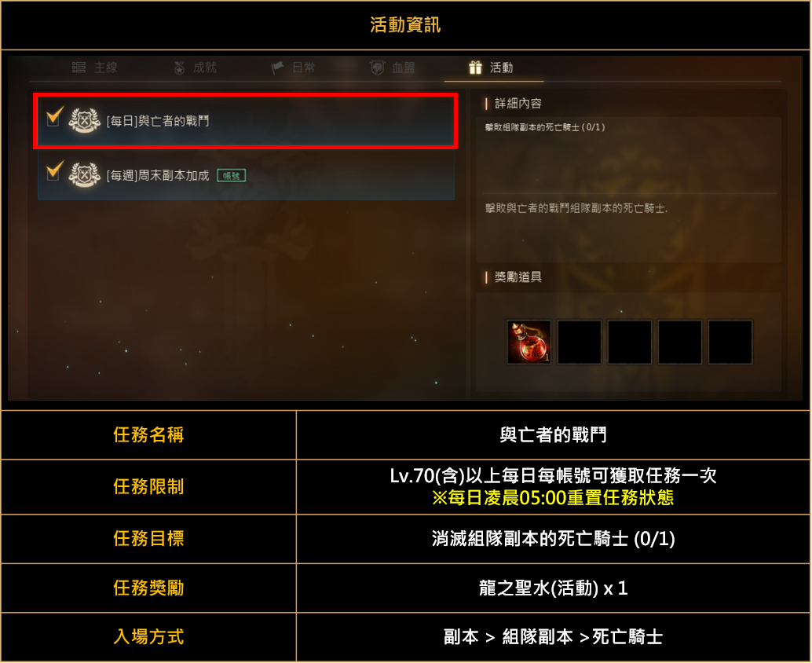
Task: Select the 日常 tab
Action: [293, 68]
